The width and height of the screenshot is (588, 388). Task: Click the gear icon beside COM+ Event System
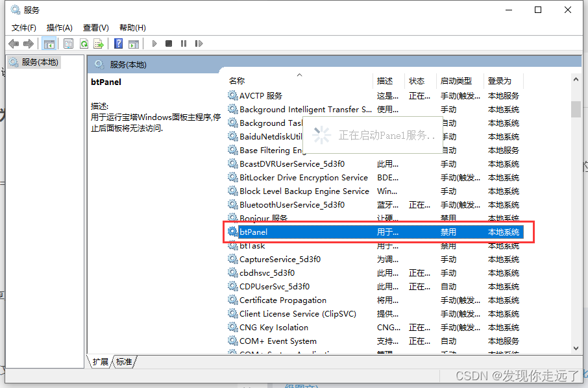click(x=233, y=341)
